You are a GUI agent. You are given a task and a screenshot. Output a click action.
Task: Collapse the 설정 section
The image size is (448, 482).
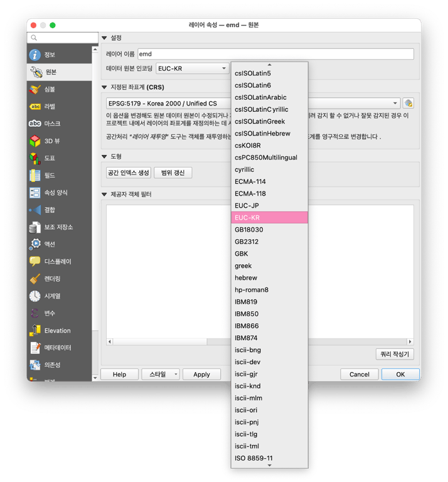[104, 38]
